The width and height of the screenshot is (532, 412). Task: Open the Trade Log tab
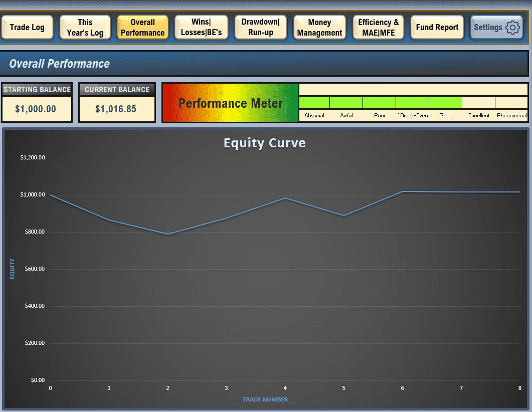pos(27,28)
